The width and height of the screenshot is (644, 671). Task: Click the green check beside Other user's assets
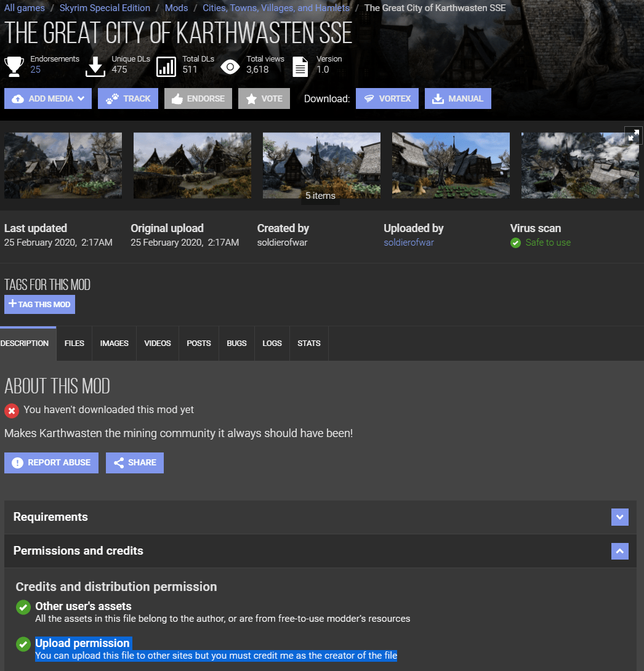[23, 607]
